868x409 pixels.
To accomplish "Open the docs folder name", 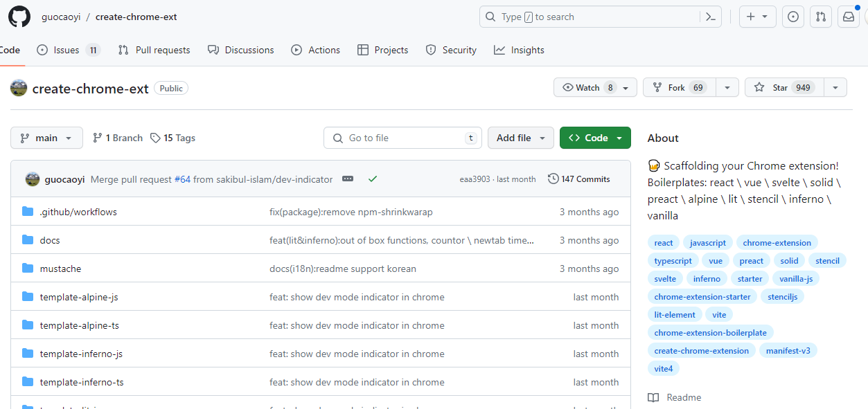I will pos(50,240).
